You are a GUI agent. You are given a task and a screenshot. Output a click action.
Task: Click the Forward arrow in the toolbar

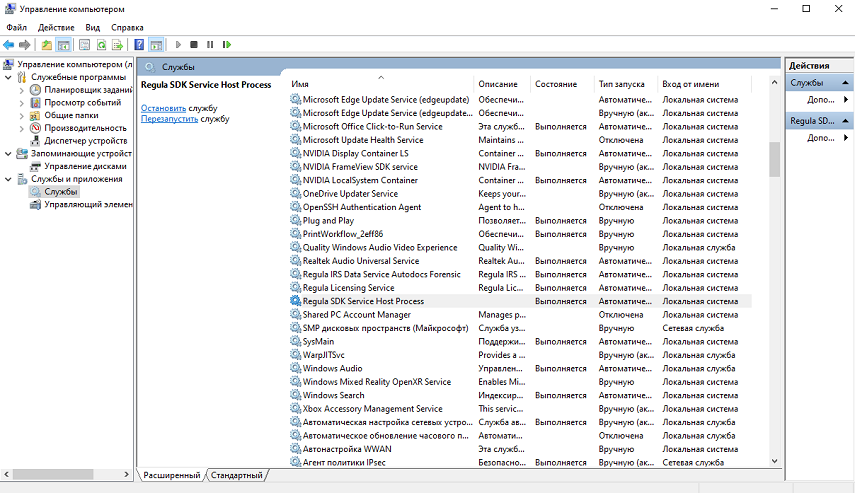pos(24,45)
